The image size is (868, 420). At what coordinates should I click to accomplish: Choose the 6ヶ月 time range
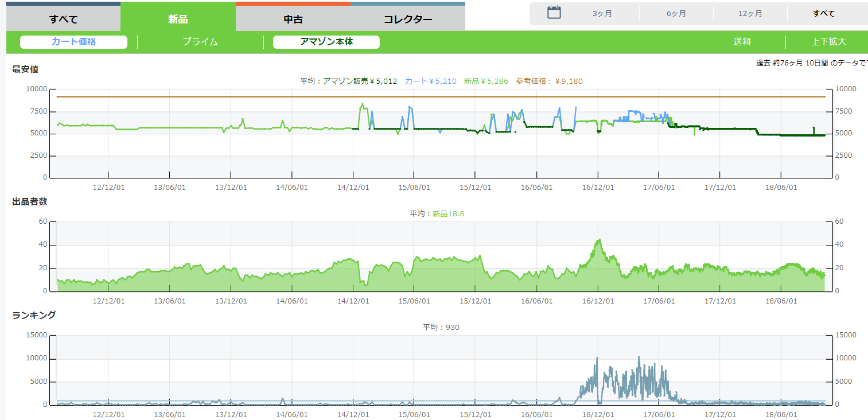click(x=676, y=14)
